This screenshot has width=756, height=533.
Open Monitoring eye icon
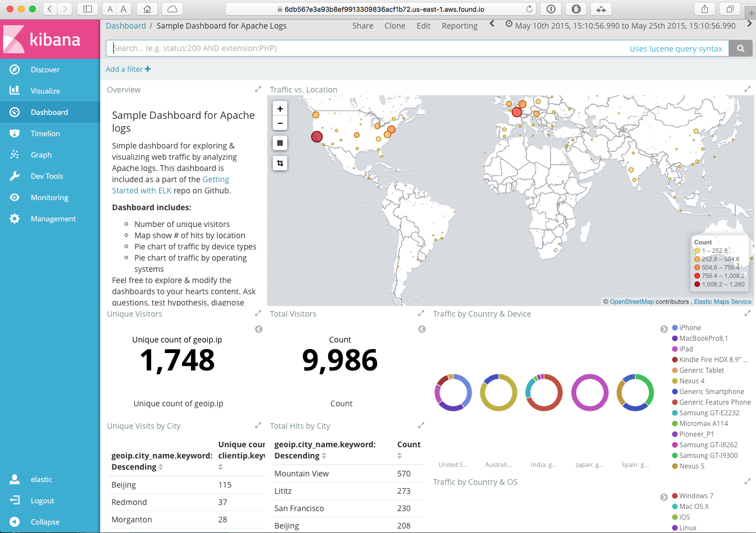coord(15,197)
